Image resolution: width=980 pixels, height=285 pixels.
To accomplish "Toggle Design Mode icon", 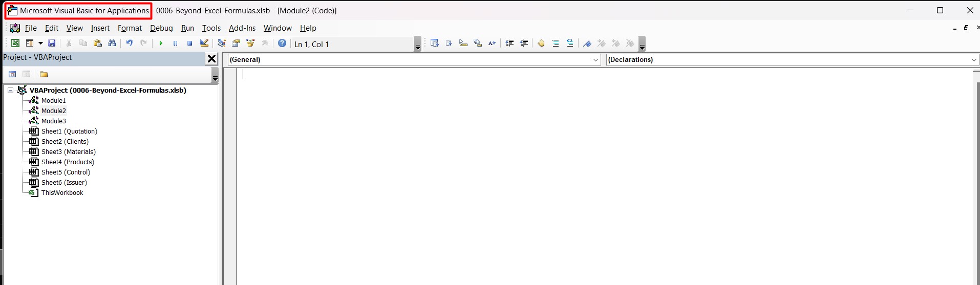I will tap(204, 43).
